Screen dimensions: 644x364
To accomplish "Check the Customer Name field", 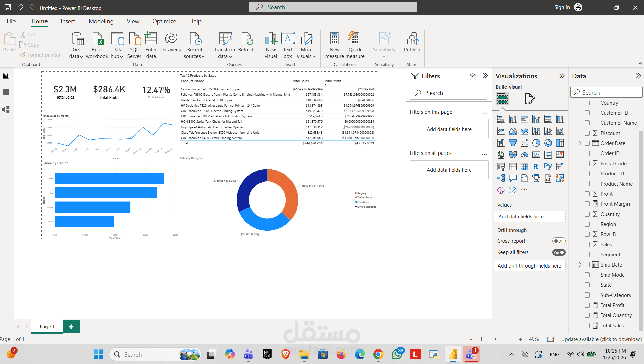I will pos(587,123).
